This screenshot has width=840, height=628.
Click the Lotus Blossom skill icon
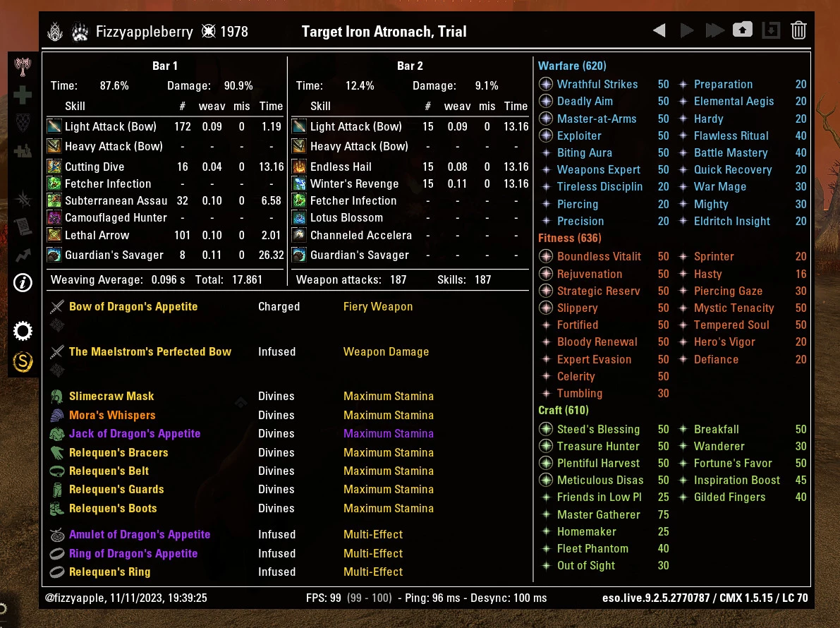click(x=300, y=217)
